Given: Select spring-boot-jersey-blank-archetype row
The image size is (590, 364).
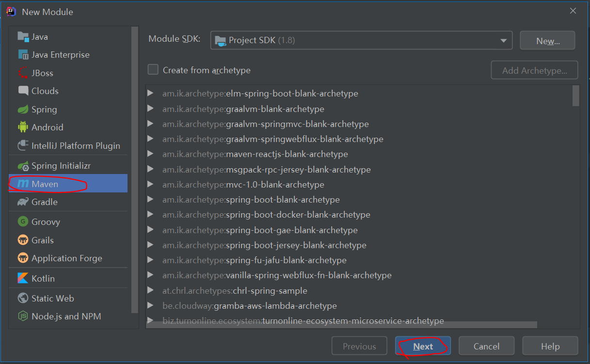Looking at the screenshot, I should pos(359,245).
